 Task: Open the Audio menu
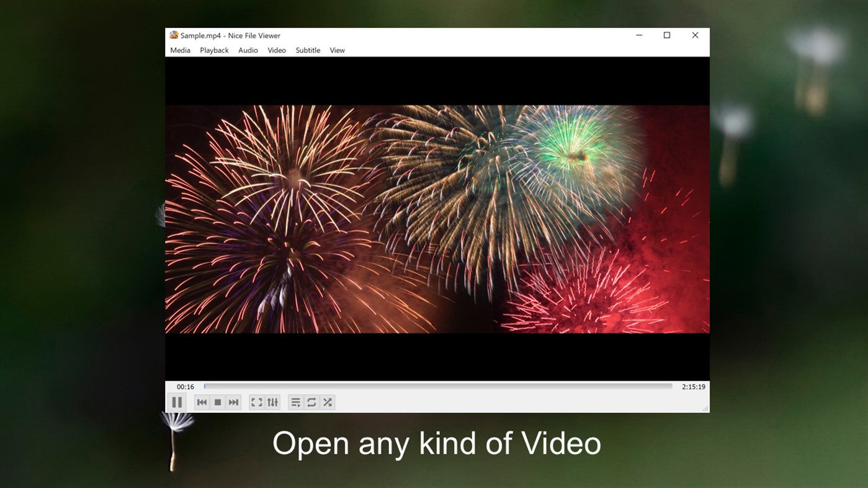pos(248,50)
